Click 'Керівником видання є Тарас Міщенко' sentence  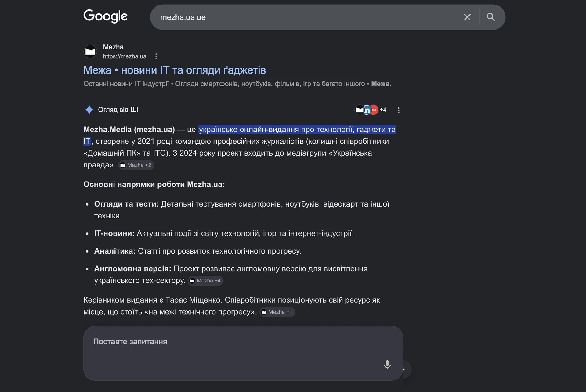tap(153, 300)
